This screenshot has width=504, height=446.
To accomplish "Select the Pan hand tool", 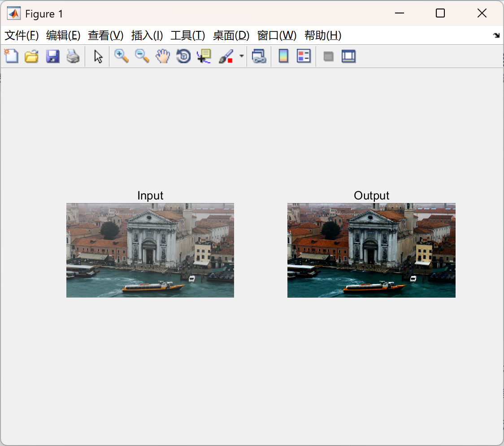I will [x=163, y=56].
